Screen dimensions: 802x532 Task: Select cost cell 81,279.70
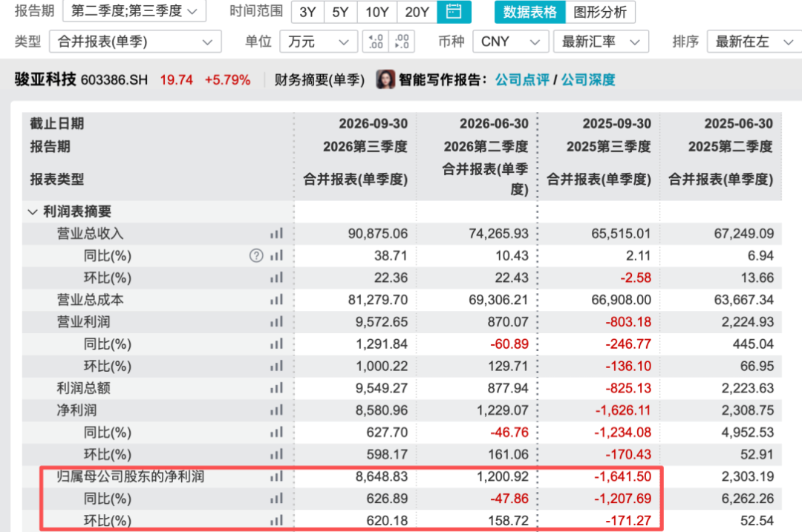[378, 300]
